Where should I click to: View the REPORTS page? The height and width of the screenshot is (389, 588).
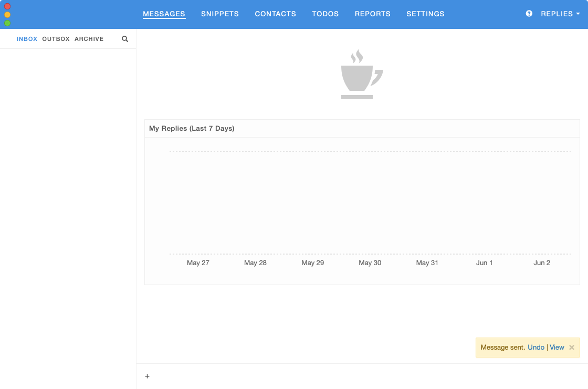372,14
